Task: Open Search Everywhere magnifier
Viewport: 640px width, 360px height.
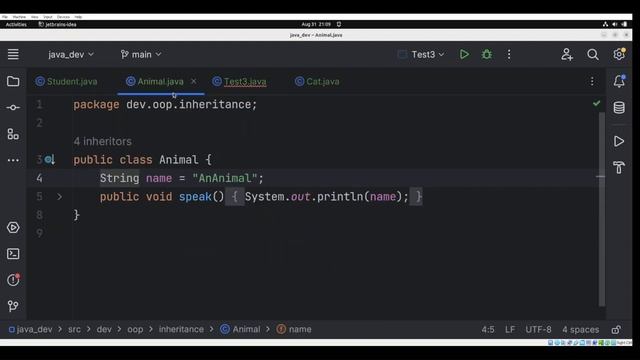Action: [593, 54]
